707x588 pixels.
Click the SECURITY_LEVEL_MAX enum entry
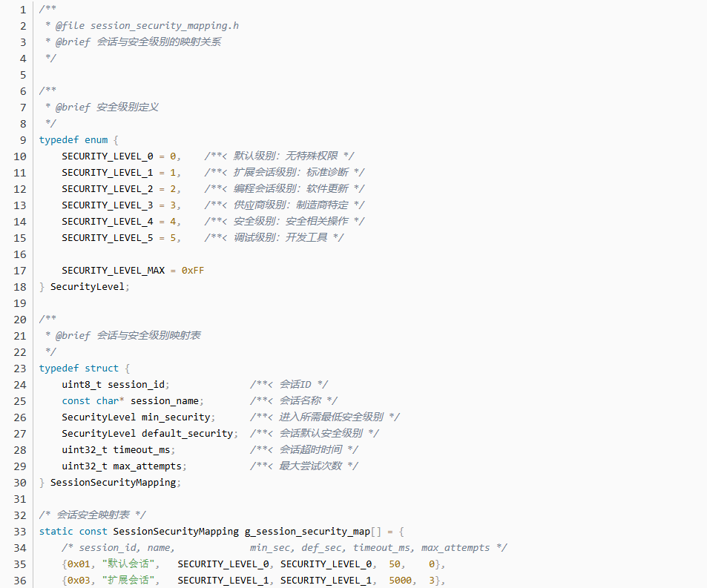[x=113, y=270]
